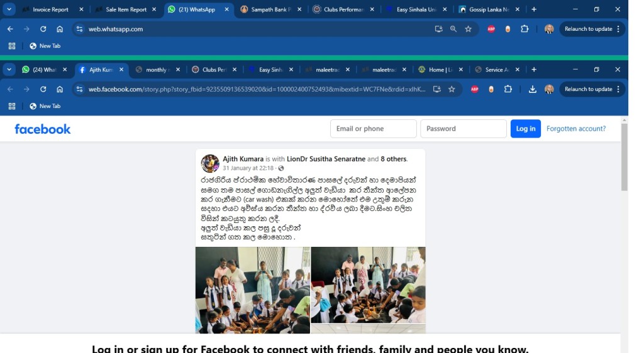The height and width of the screenshot is (353, 644).
Task: Open the zoom magnifier icon in address bar
Action: click(x=453, y=29)
